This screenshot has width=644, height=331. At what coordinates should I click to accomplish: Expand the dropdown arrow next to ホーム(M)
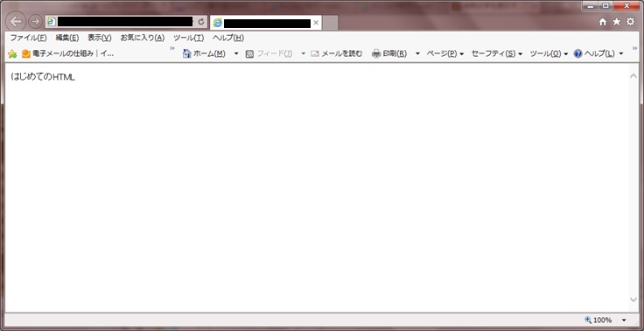236,53
